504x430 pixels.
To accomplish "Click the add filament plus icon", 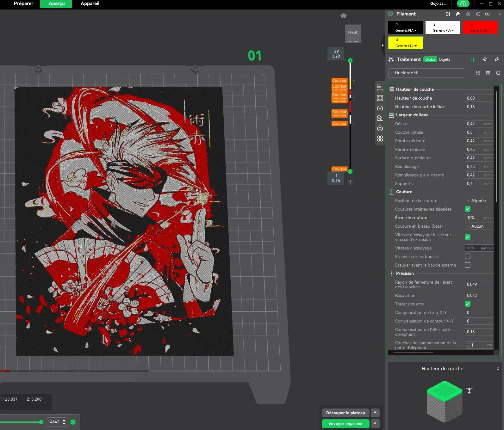I will pyautogui.click(x=468, y=14).
